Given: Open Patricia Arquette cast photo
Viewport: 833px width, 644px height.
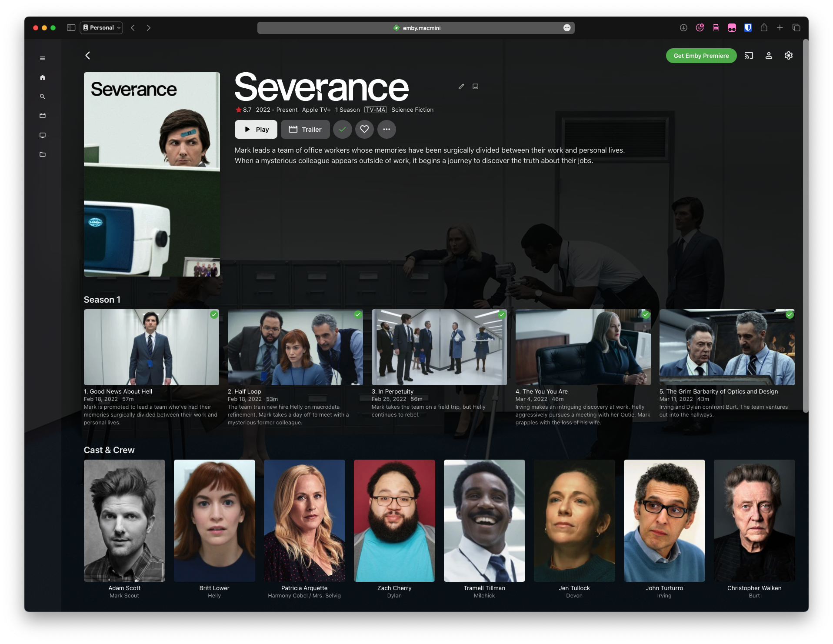Looking at the screenshot, I should 304,521.
